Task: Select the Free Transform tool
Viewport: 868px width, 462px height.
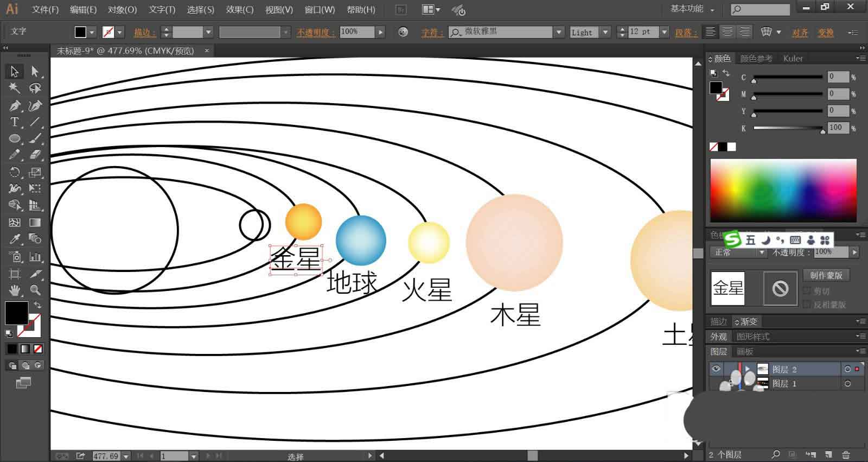Action: (x=35, y=189)
